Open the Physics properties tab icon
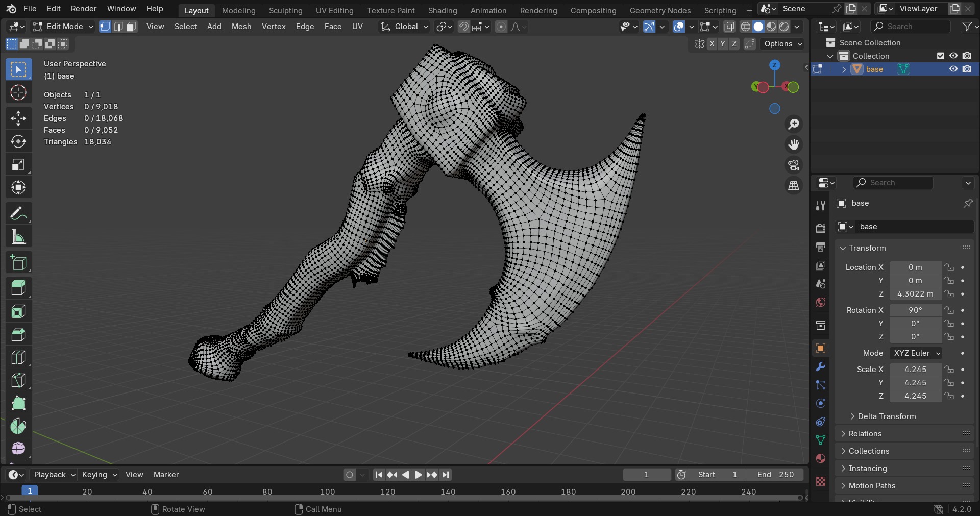 821,403
